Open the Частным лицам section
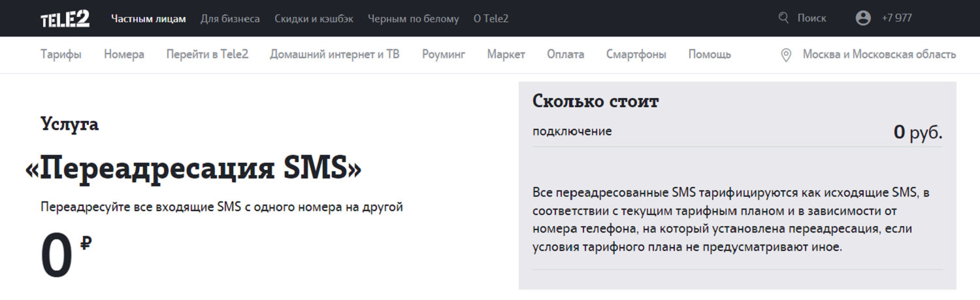 click(x=148, y=19)
